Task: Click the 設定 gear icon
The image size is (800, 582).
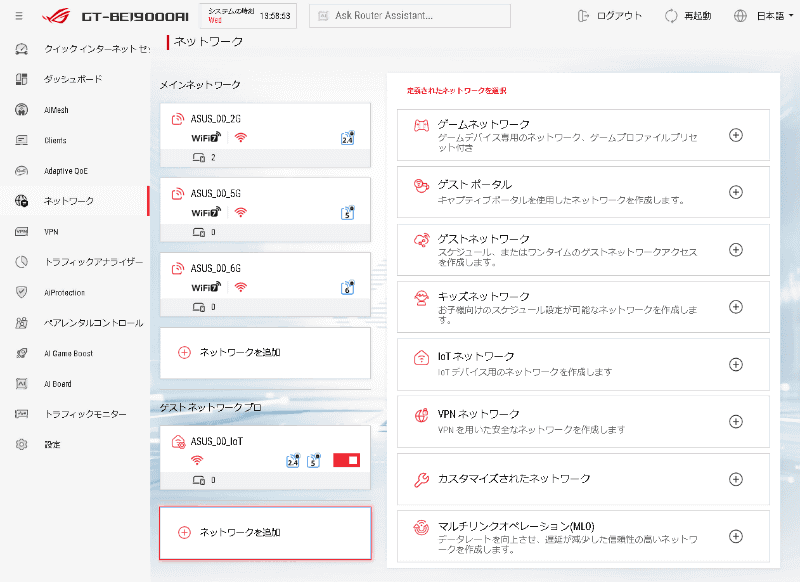Action: click(21, 444)
